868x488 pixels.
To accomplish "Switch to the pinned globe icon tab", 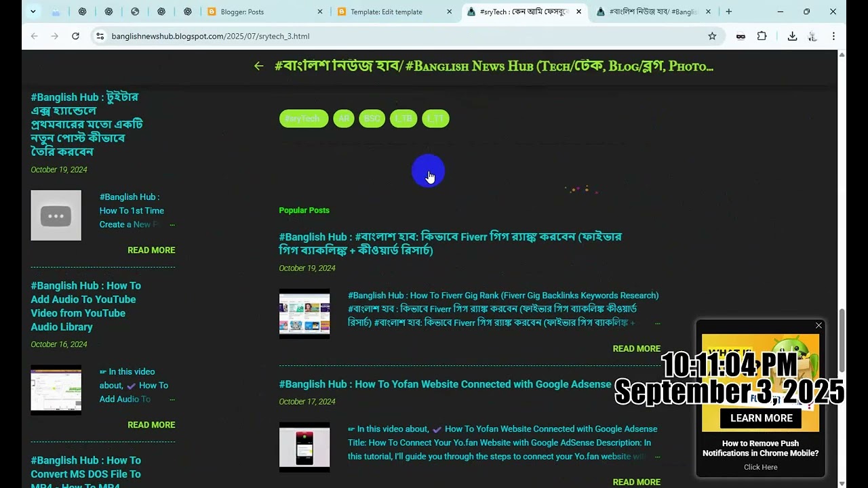I will [135, 12].
